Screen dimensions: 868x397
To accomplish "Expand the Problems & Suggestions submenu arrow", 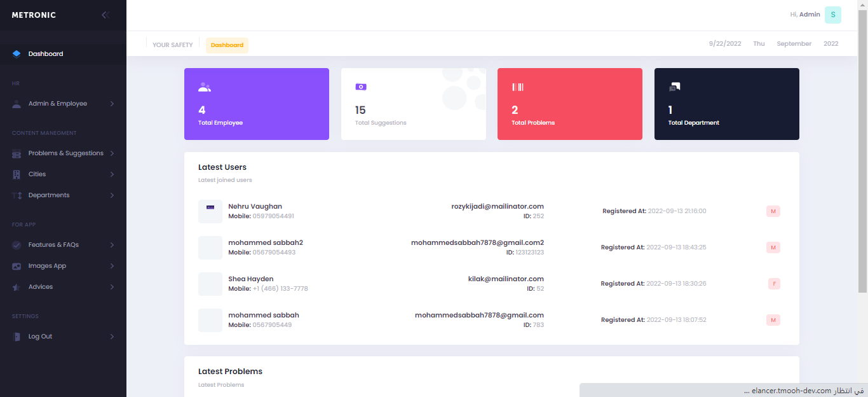I will 112,153.
